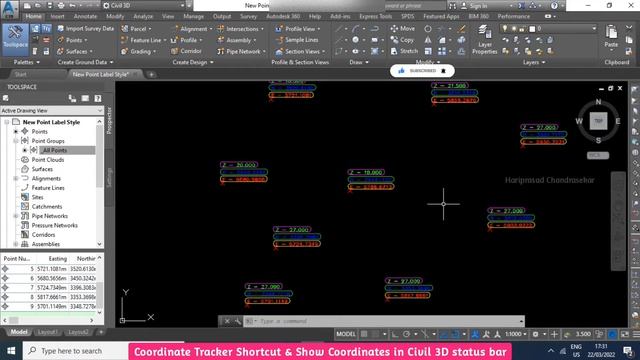
Task: Select the Copy tool
Action: [402, 40]
